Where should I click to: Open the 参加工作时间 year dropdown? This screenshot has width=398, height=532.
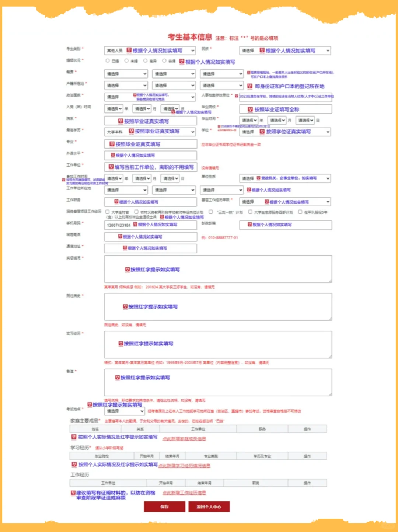(114, 178)
